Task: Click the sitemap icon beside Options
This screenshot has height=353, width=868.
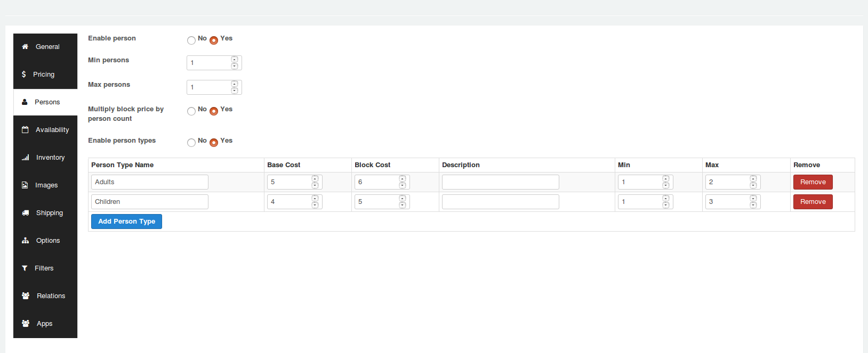Action: 25,241
